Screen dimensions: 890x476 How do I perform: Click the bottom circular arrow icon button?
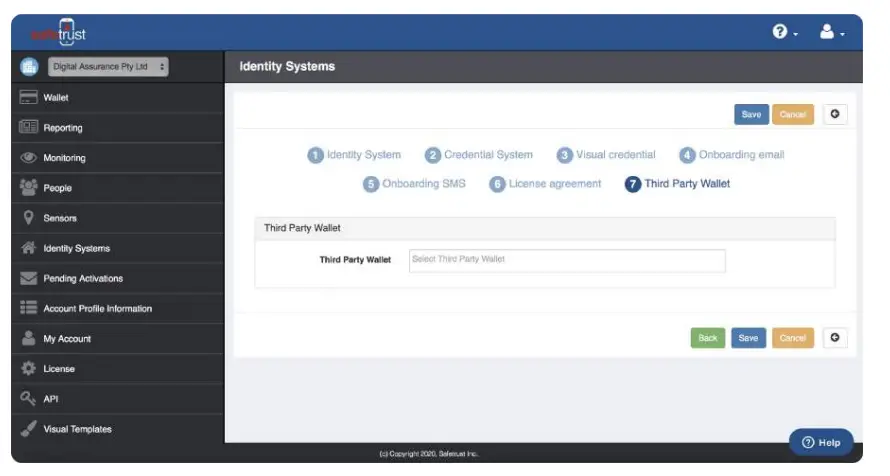pos(835,338)
